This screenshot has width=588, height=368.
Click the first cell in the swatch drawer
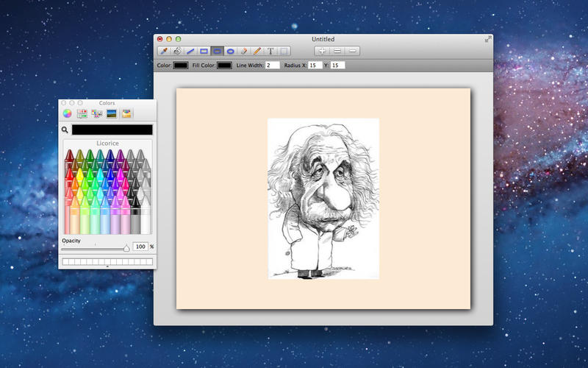click(x=65, y=262)
